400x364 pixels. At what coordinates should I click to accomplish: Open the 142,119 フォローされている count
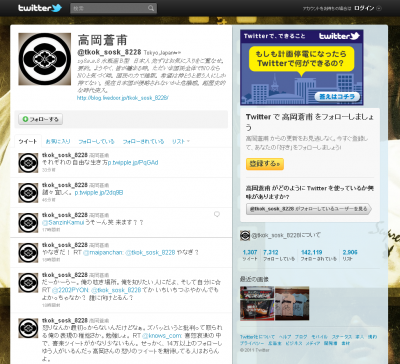tap(319, 255)
